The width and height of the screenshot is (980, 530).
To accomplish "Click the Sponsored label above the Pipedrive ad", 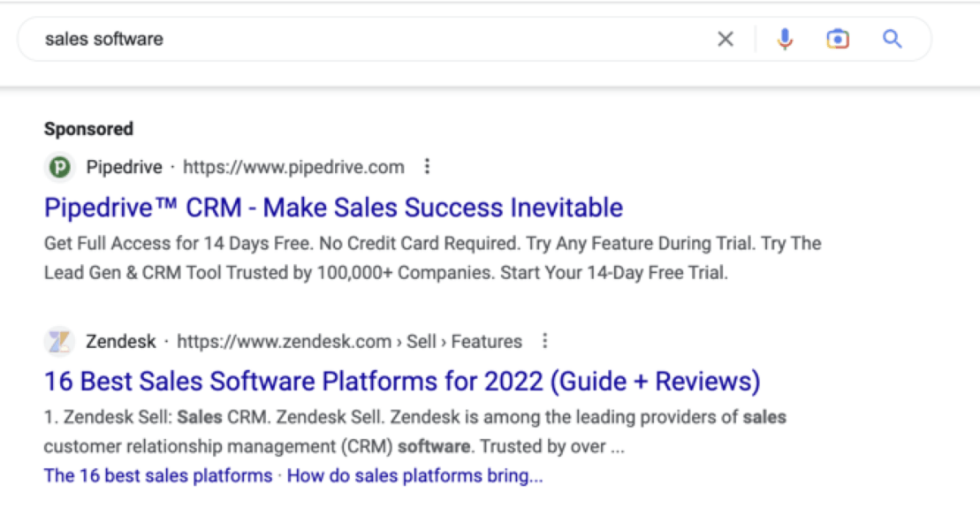I will tap(88, 128).
